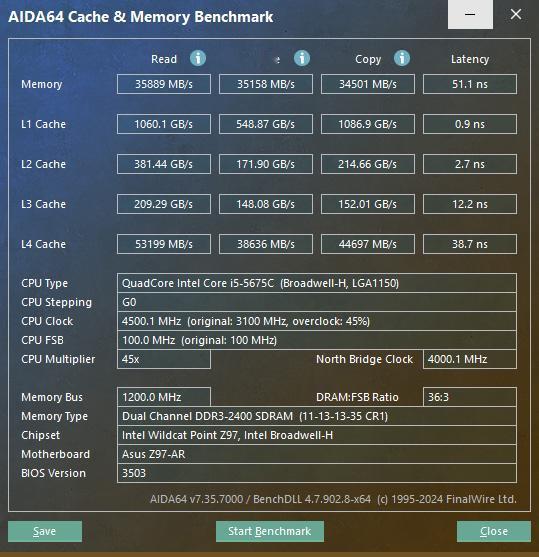This screenshot has height=557, width=539.
Task: Select L2 Cache read 381.44 GB/s
Action: pyautogui.click(x=164, y=164)
